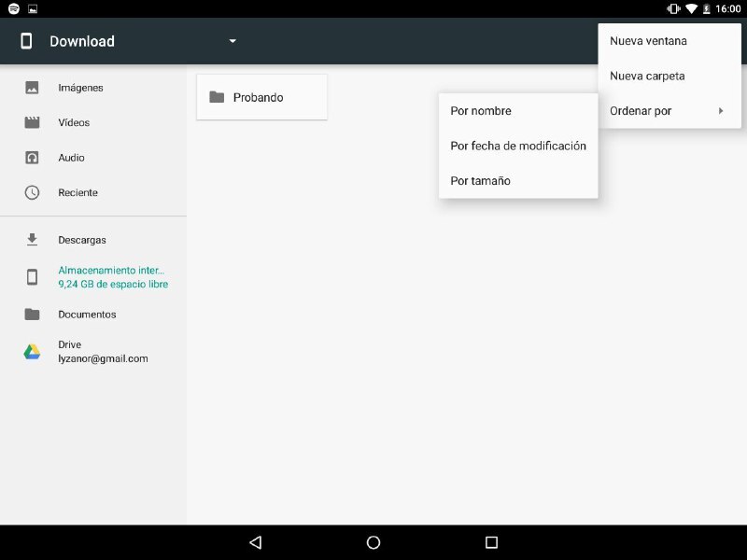747x560 pixels.
Task: Tap the Android home circle button
Action: (373, 542)
